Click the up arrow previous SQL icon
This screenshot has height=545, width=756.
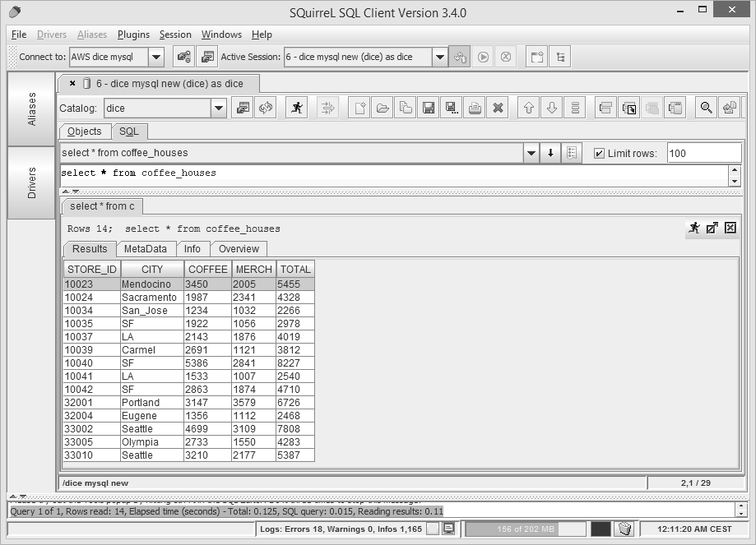(529, 108)
